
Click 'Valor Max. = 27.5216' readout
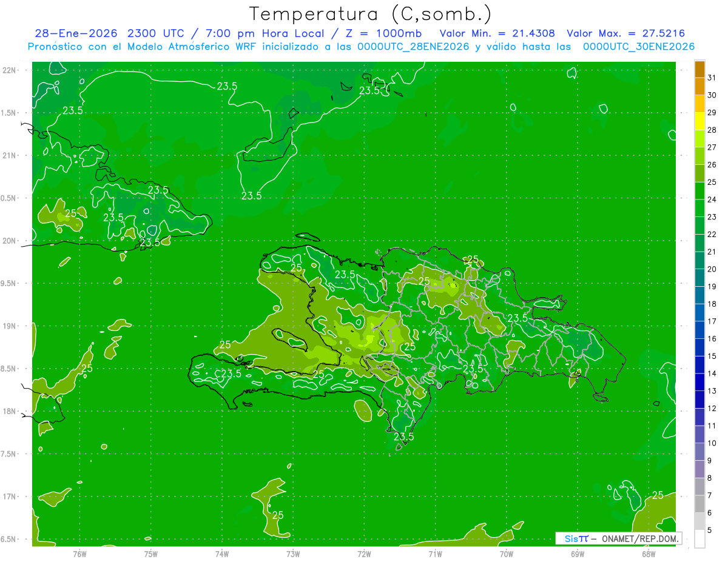625,33
